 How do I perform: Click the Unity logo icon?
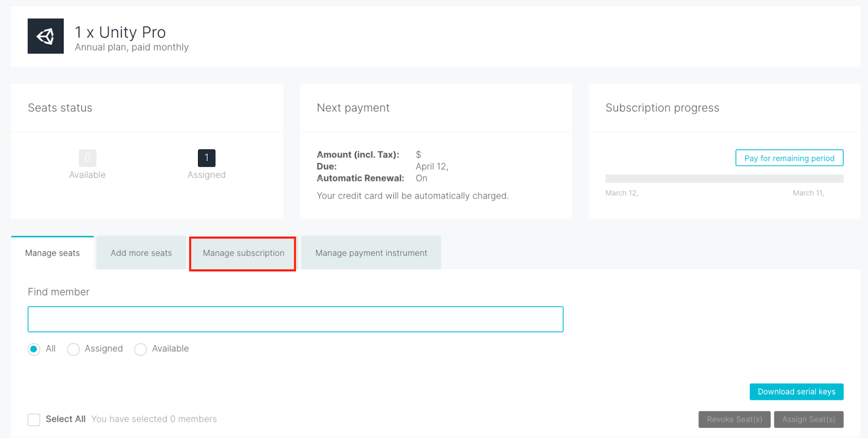tap(46, 36)
